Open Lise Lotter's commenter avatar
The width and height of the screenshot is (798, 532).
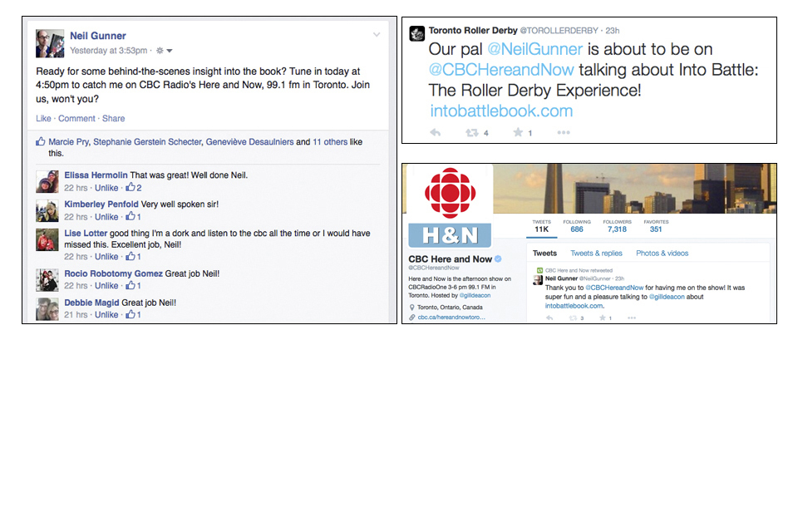pos(47,239)
